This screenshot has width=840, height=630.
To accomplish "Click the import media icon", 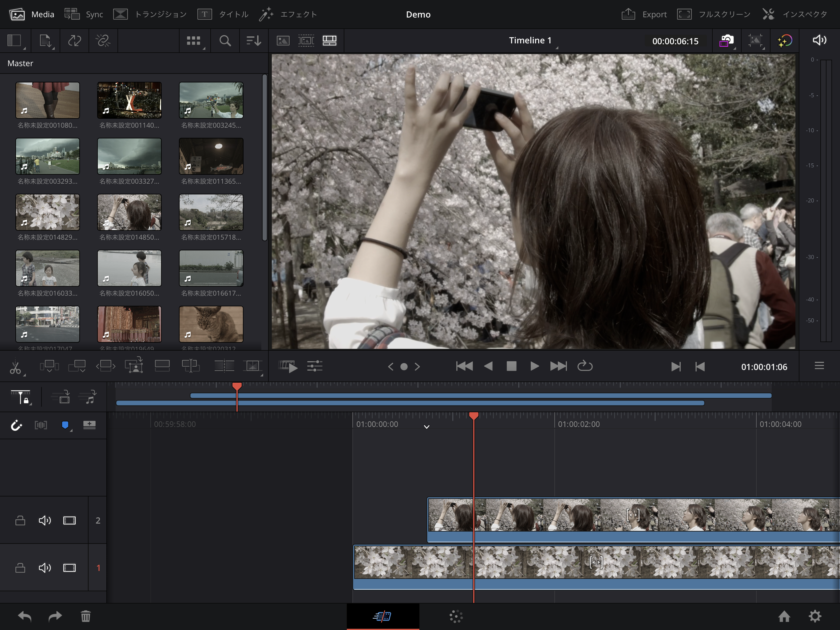I will click(x=46, y=41).
